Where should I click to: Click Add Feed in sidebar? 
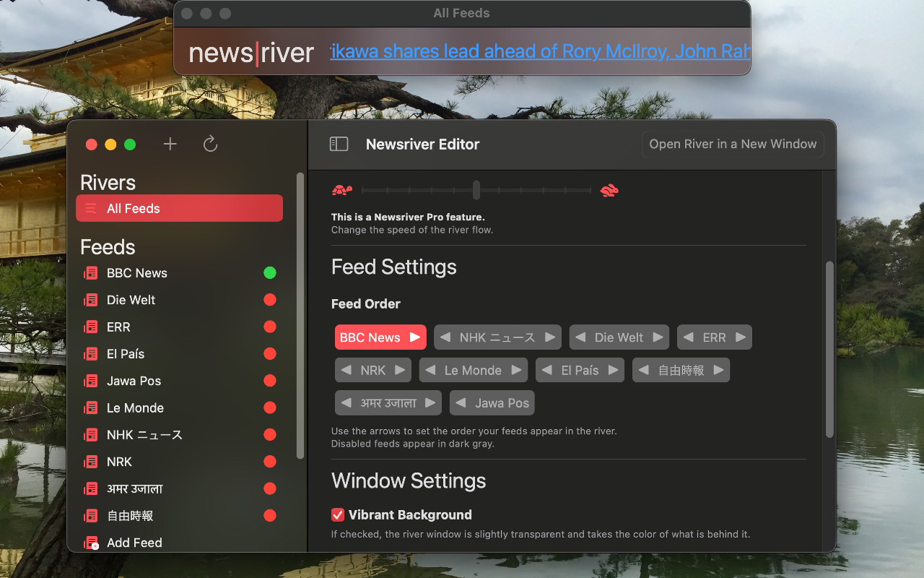[x=179, y=543]
